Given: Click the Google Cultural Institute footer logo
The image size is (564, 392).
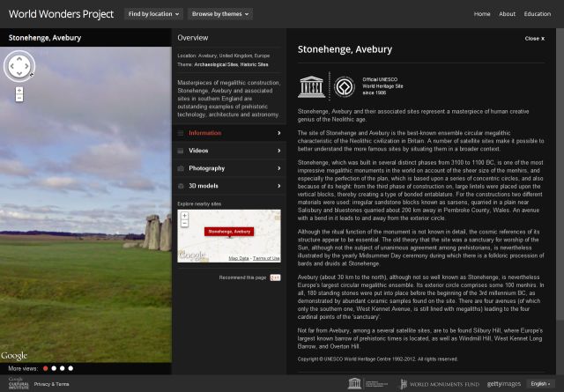Looking at the screenshot, I should tap(18, 384).
